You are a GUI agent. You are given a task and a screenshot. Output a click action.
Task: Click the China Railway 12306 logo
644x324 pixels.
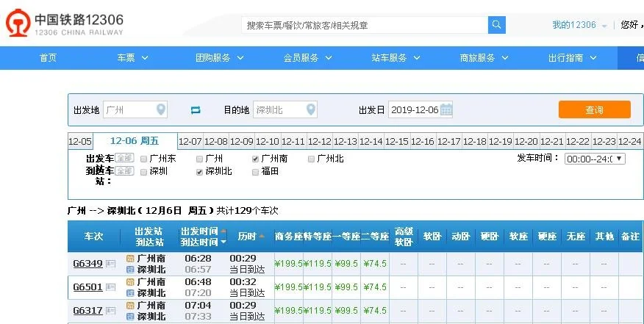pos(65,23)
